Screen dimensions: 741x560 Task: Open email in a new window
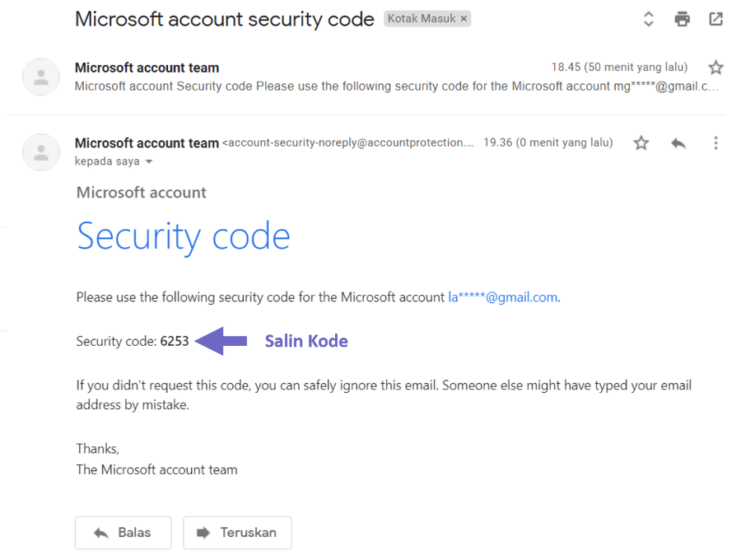coord(716,20)
